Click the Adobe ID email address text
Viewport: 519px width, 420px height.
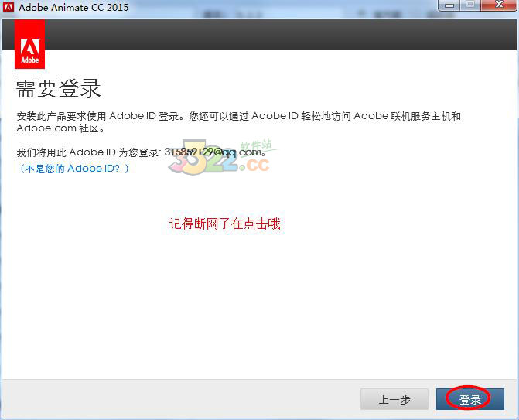tap(213, 152)
